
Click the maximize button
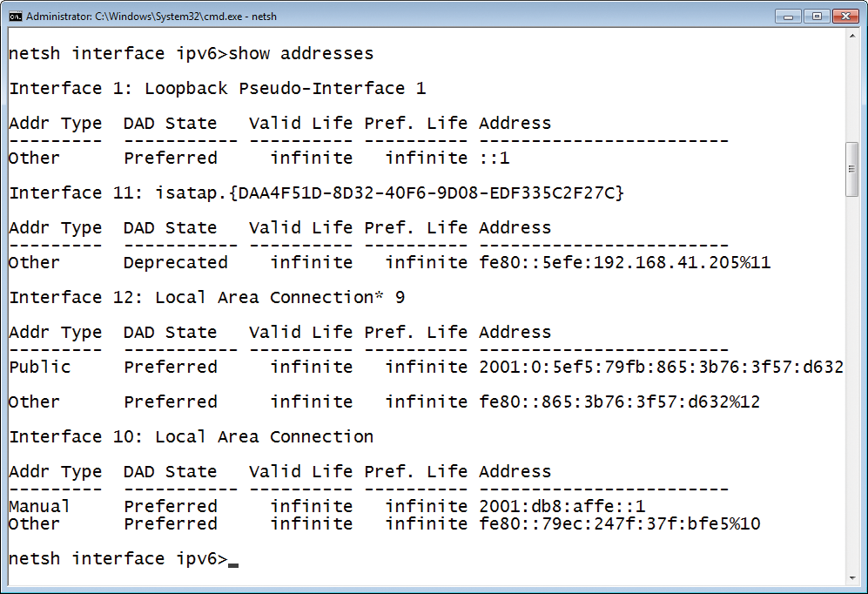(816, 16)
